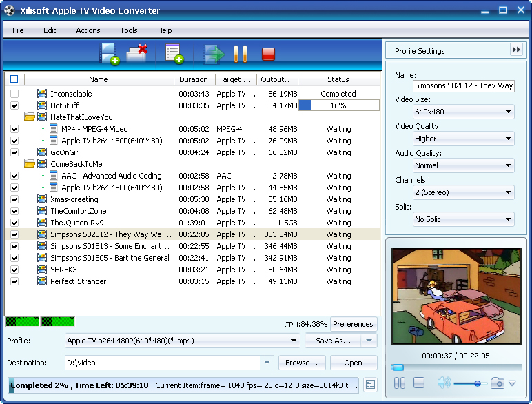Viewport: 532px width, 404px height.
Task: Check the Inconsolable checkbox
Action: 14,93
